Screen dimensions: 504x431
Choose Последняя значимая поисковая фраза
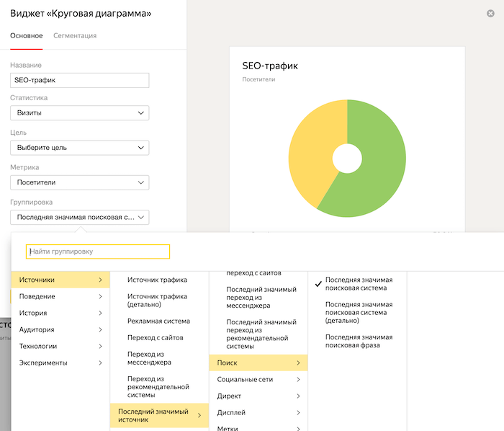[359, 341]
